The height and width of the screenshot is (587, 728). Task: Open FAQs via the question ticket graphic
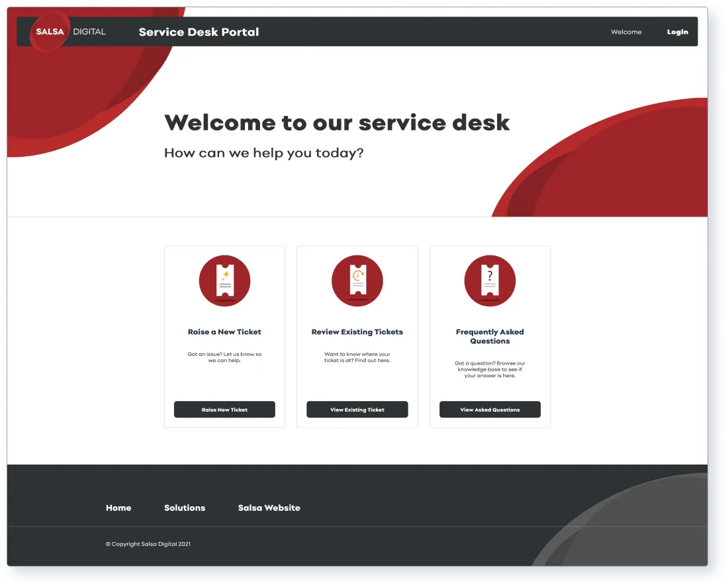(x=489, y=281)
